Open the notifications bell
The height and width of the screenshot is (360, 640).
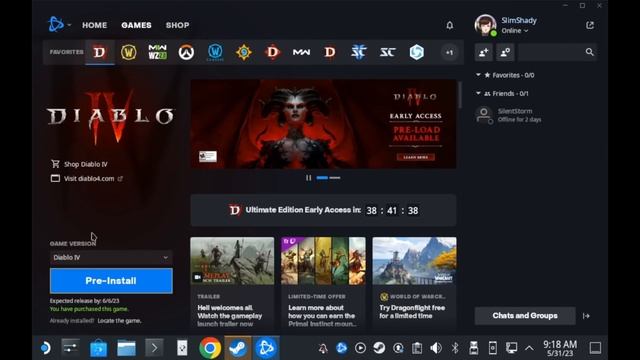(x=449, y=25)
